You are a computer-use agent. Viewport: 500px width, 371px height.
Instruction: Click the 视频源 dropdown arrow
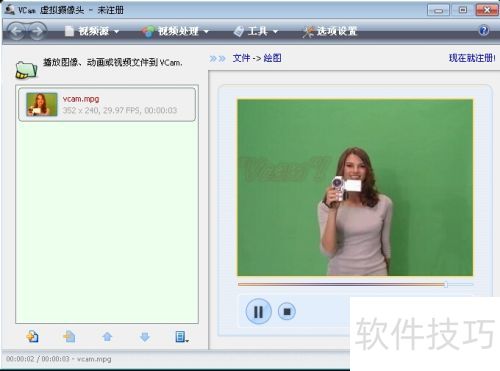click(116, 32)
